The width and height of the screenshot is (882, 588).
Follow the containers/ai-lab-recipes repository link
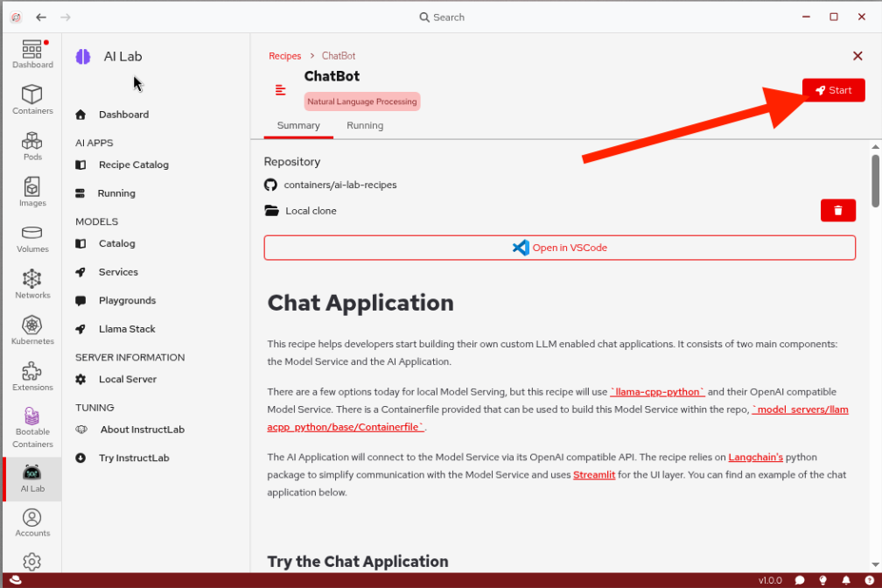[x=339, y=185]
